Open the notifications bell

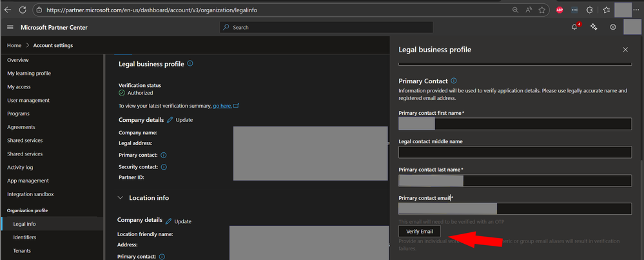click(574, 27)
